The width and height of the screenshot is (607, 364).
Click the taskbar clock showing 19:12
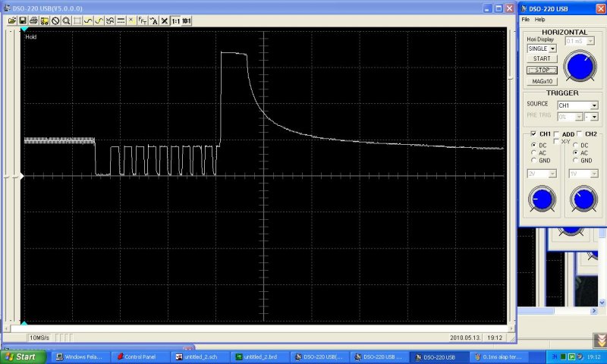click(x=594, y=356)
